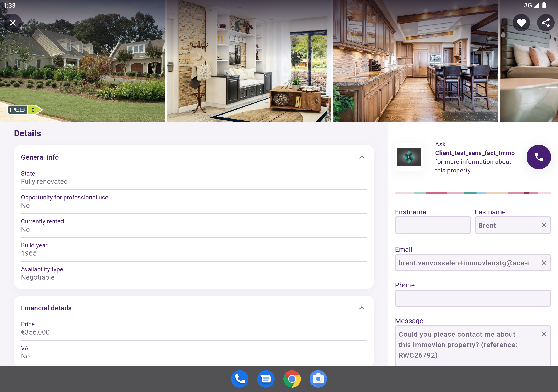
Task: Clear the prefilled contact message
Action: (x=544, y=334)
